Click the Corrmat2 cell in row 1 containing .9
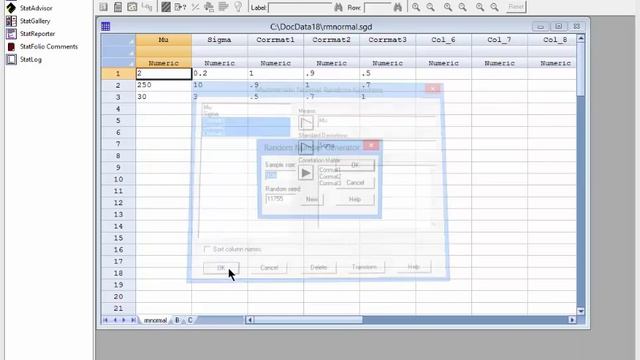The width and height of the screenshot is (640, 360). click(x=331, y=73)
